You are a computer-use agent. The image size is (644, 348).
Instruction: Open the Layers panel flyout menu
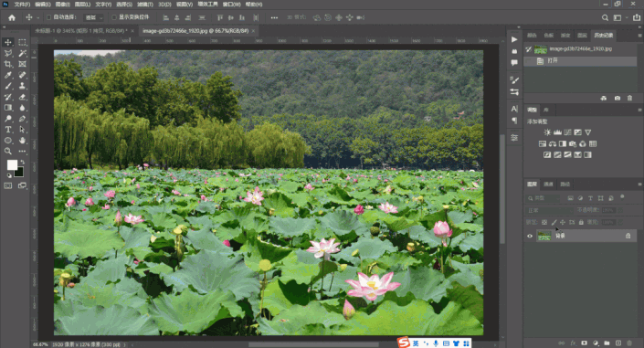click(639, 185)
